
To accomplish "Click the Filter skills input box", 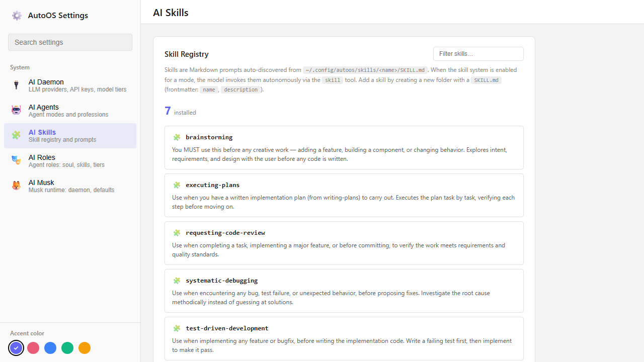I will pyautogui.click(x=478, y=54).
